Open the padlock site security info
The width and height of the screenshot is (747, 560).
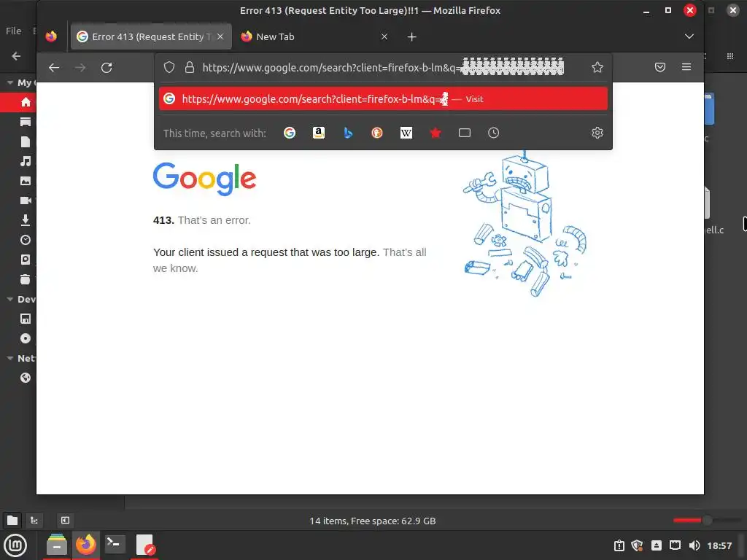pos(190,67)
